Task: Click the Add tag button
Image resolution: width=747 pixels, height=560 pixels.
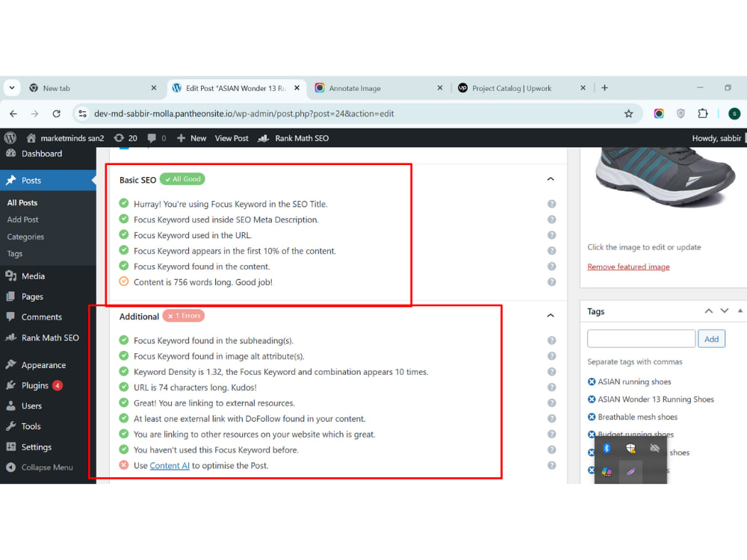Action: 711,339
